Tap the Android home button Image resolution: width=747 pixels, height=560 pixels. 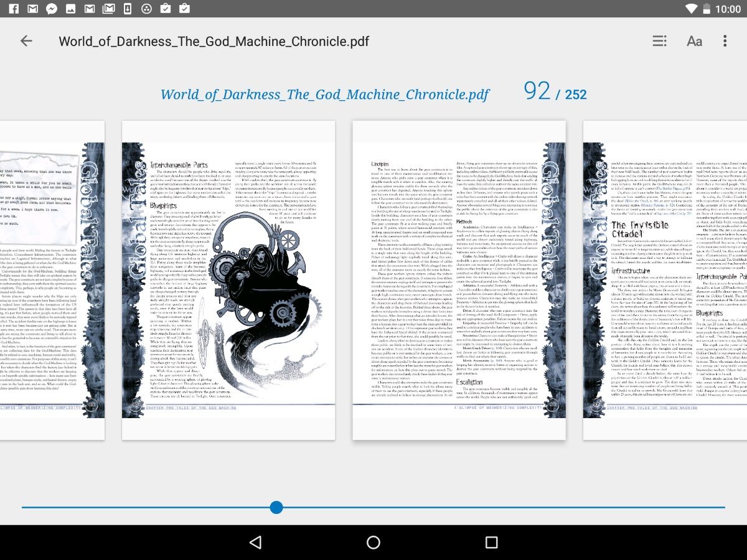coord(373,542)
